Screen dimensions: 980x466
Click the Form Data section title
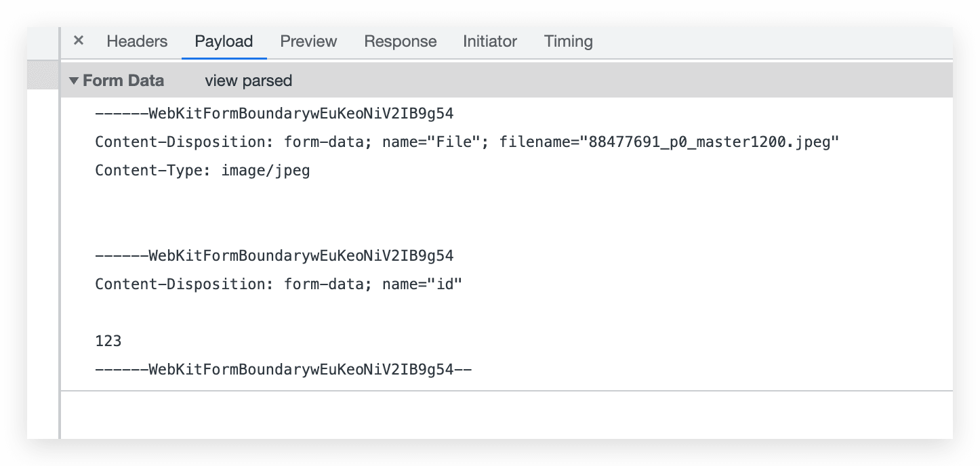pos(123,81)
